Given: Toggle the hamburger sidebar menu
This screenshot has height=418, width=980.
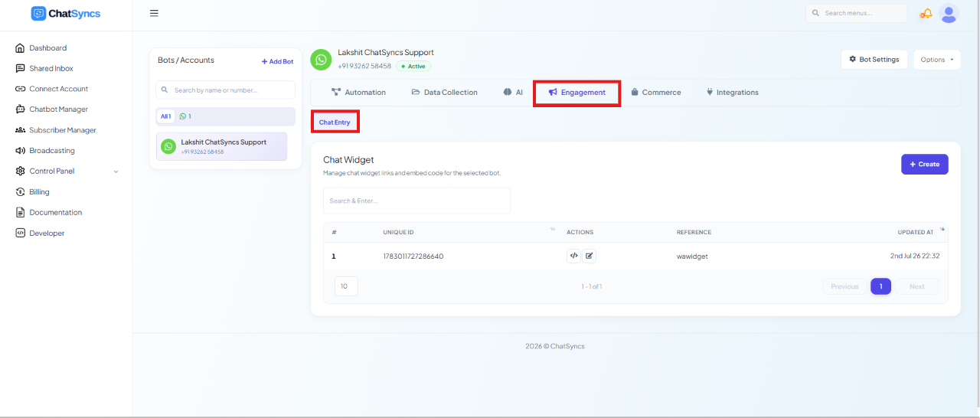Looking at the screenshot, I should point(154,13).
